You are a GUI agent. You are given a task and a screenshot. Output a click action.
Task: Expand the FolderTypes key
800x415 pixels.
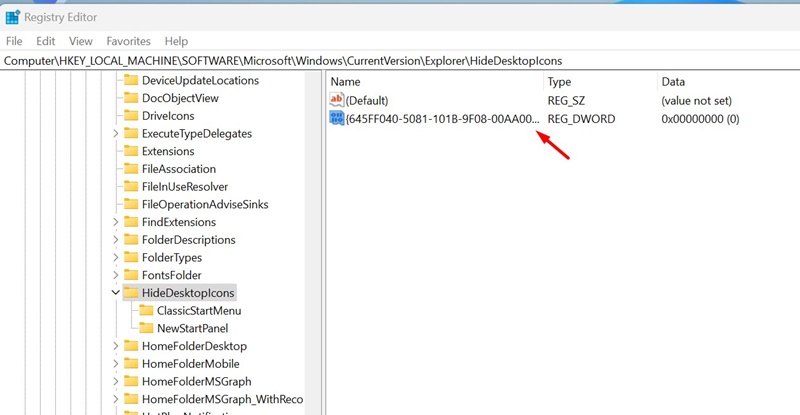click(x=115, y=257)
